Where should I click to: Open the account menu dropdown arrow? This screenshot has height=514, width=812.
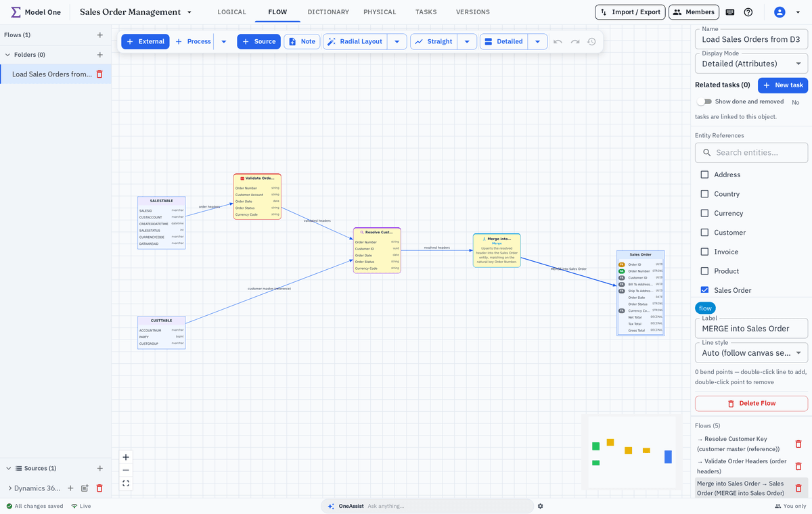coord(797,12)
